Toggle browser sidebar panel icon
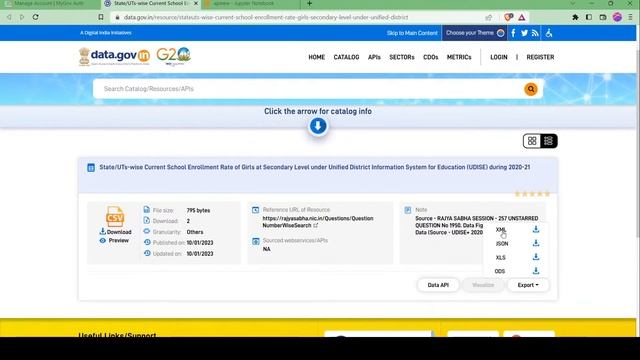This screenshot has width=640, height=360. pyautogui.click(x=589, y=17)
